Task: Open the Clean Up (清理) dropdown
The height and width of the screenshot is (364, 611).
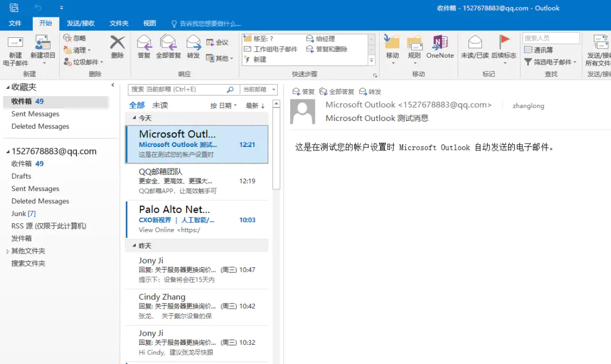Action: pos(78,50)
